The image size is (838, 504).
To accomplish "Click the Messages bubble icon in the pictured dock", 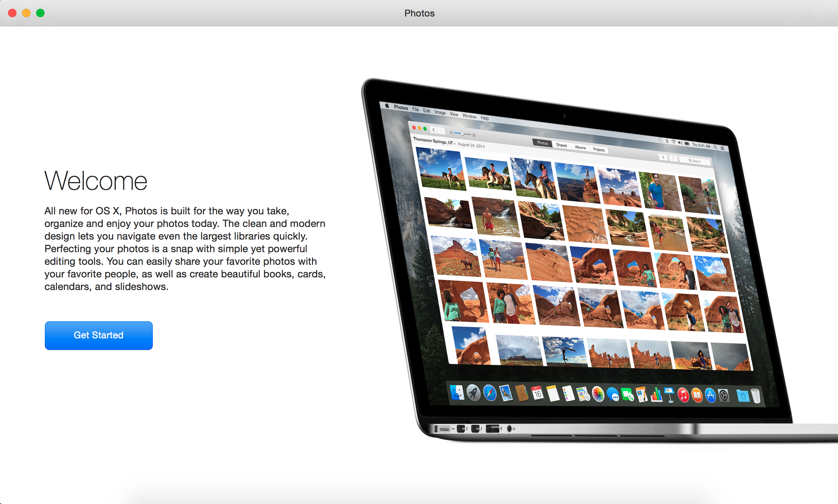I will pyautogui.click(x=613, y=395).
